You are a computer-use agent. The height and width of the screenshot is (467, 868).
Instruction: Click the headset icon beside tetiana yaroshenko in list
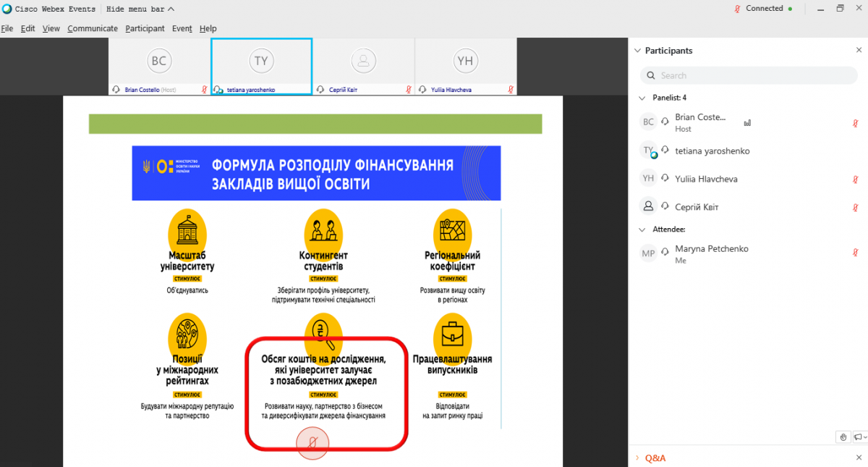click(x=665, y=151)
